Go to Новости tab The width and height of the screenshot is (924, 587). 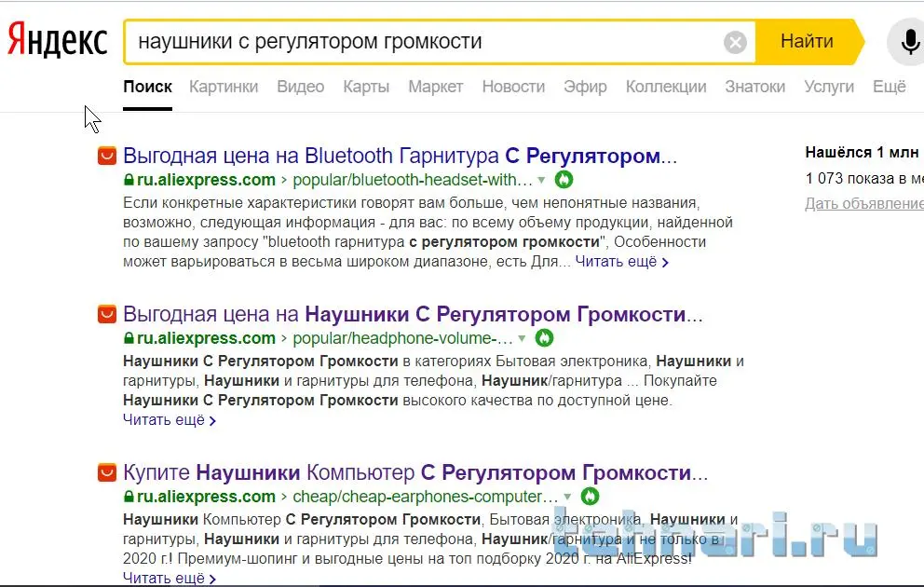click(x=513, y=87)
